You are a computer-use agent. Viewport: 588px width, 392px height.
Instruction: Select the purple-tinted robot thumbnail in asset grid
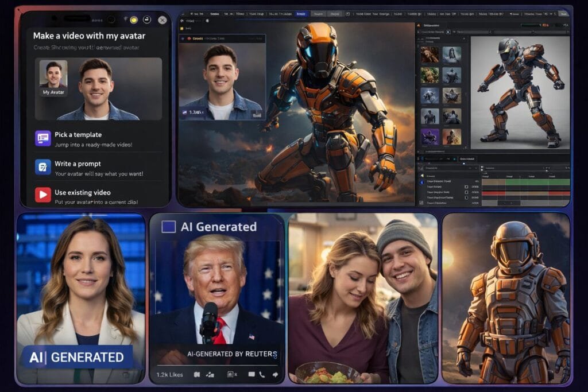point(430,137)
